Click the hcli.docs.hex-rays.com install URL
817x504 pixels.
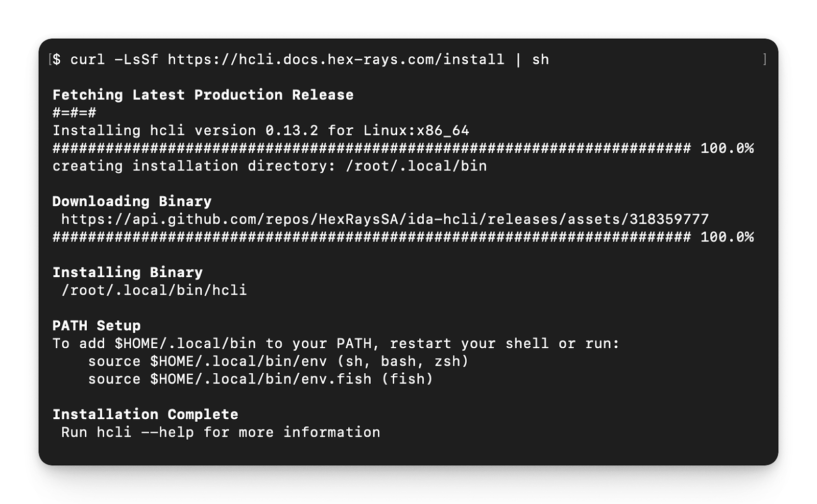point(335,60)
